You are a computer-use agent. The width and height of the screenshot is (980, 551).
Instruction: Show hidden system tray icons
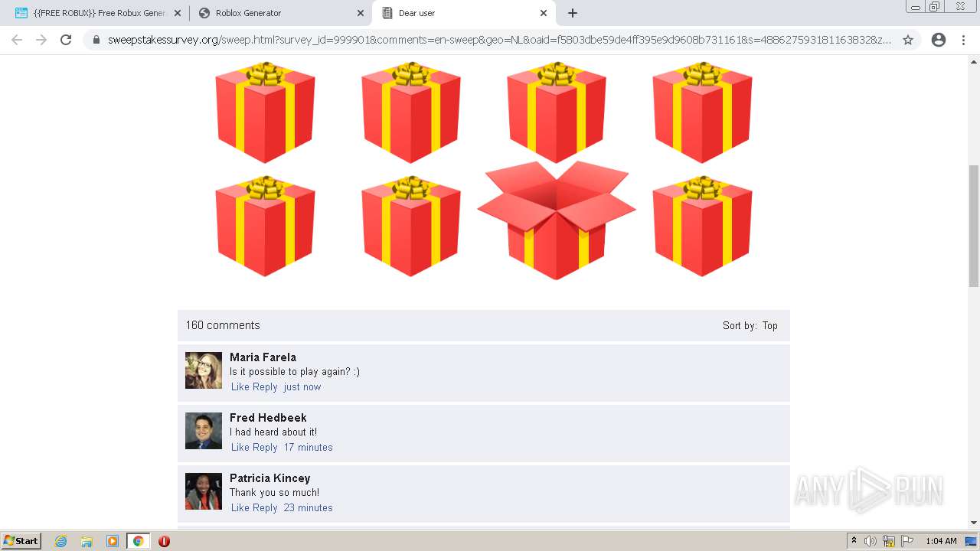coord(854,541)
